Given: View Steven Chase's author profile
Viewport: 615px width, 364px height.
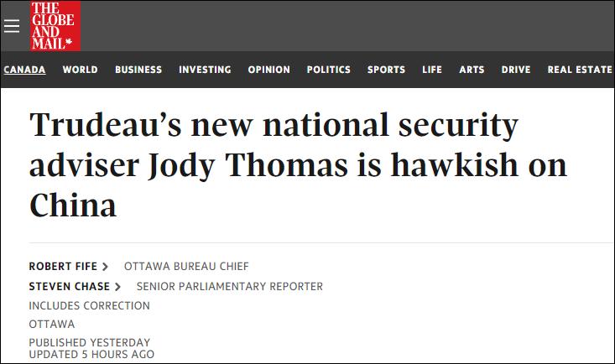Looking at the screenshot, I should [70, 287].
